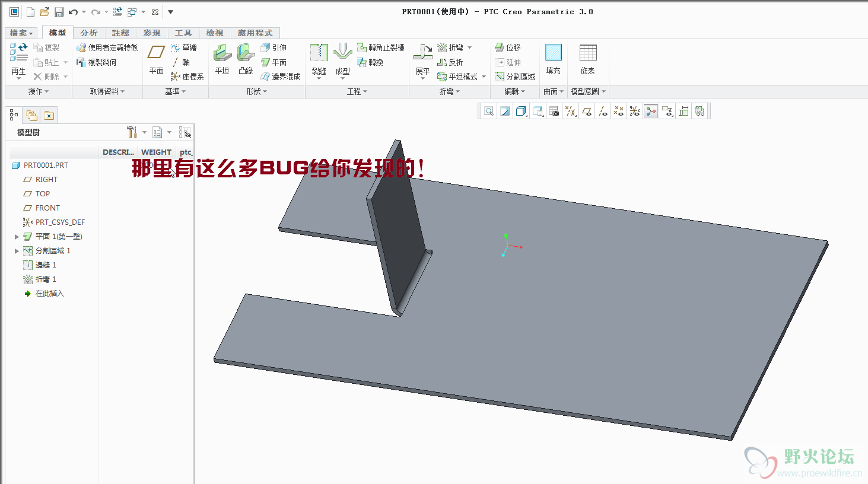Switch to the 分析 tab
The image size is (868, 484).
[x=89, y=33]
